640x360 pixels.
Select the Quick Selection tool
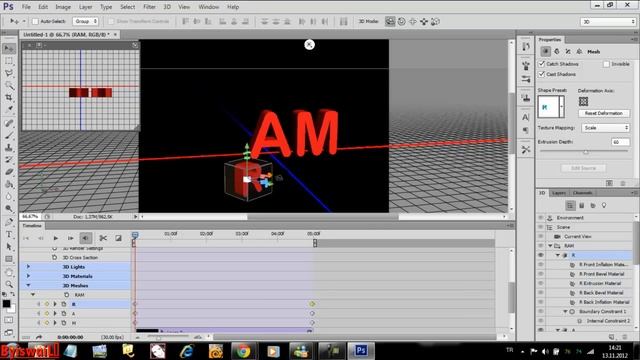click(x=9, y=85)
